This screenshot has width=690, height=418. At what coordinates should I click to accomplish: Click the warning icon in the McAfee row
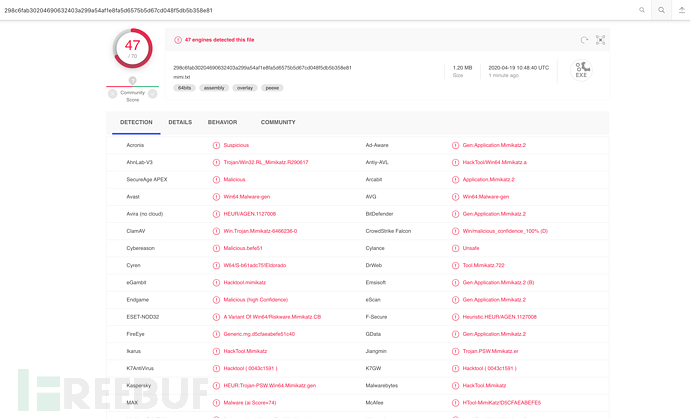coord(455,403)
